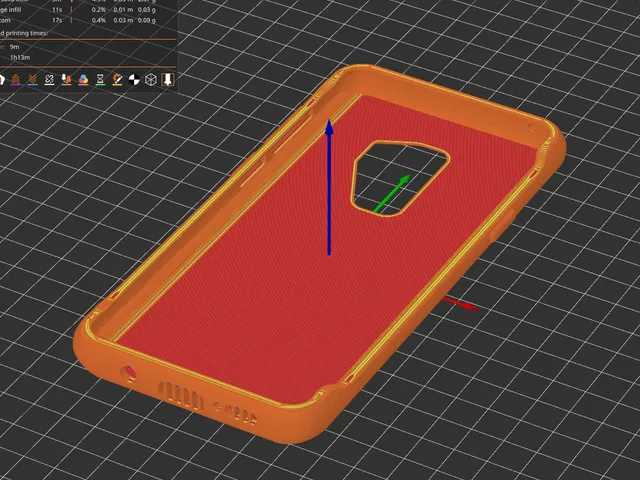Toggle deretractions visibility icon with down arrows
This screenshot has width=640, height=480.
pos(33,79)
